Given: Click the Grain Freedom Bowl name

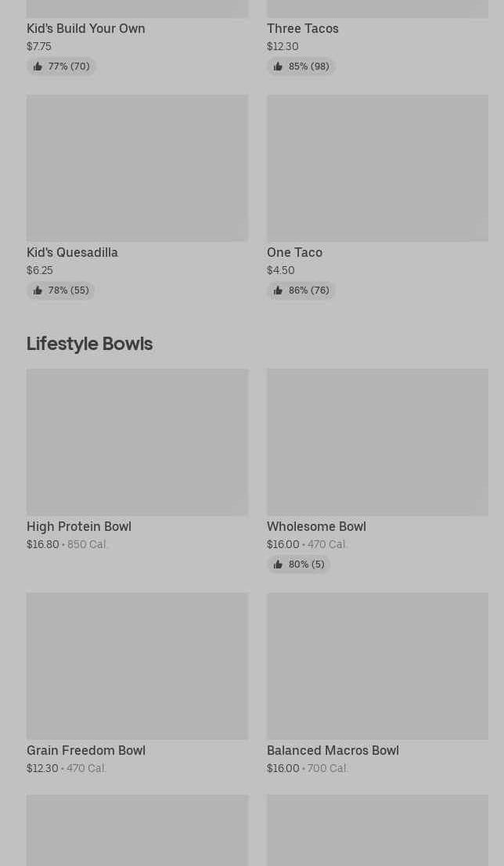Looking at the screenshot, I should (86, 750).
